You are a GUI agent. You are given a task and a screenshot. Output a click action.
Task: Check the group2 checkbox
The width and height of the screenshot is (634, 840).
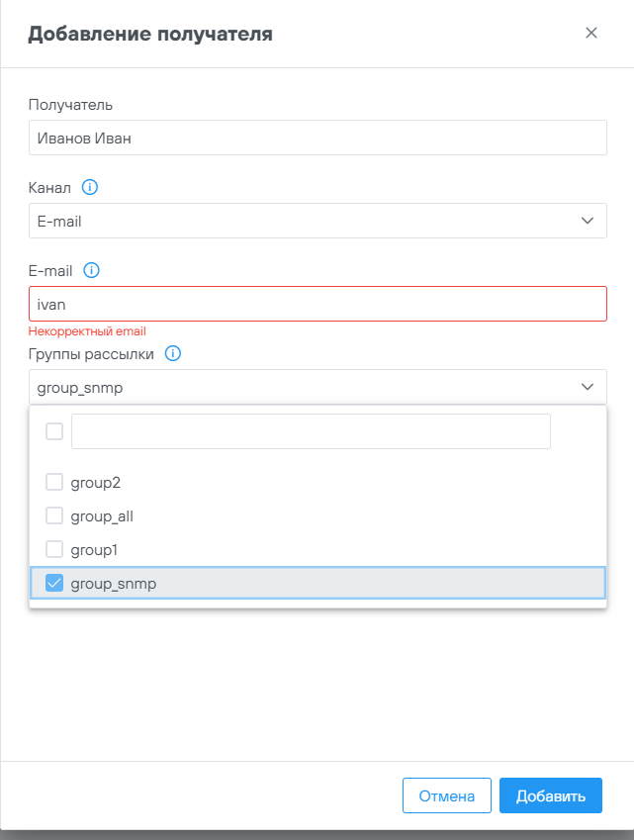click(54, 483)
